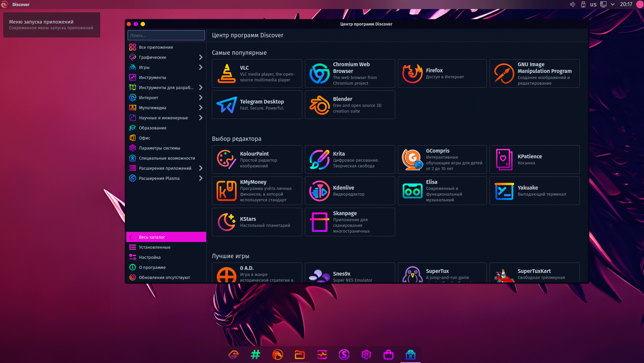Click the Chromium Web Browser icon
Screen dimensions: 644x363
click(320, 74)
